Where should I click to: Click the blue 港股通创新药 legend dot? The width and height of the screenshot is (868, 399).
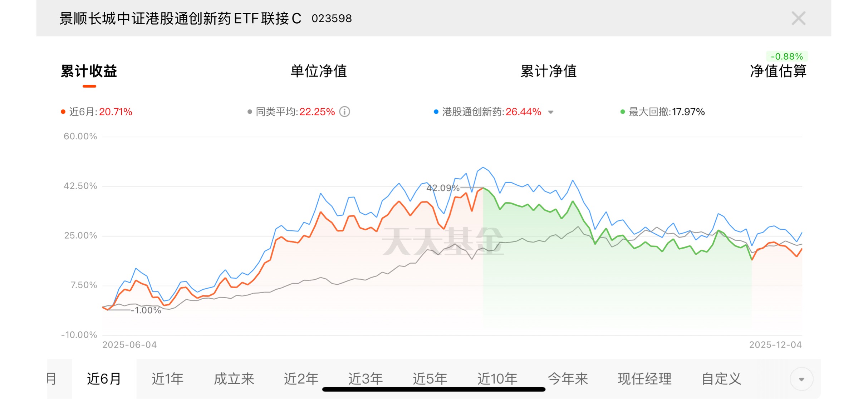(x=436, y=112)
